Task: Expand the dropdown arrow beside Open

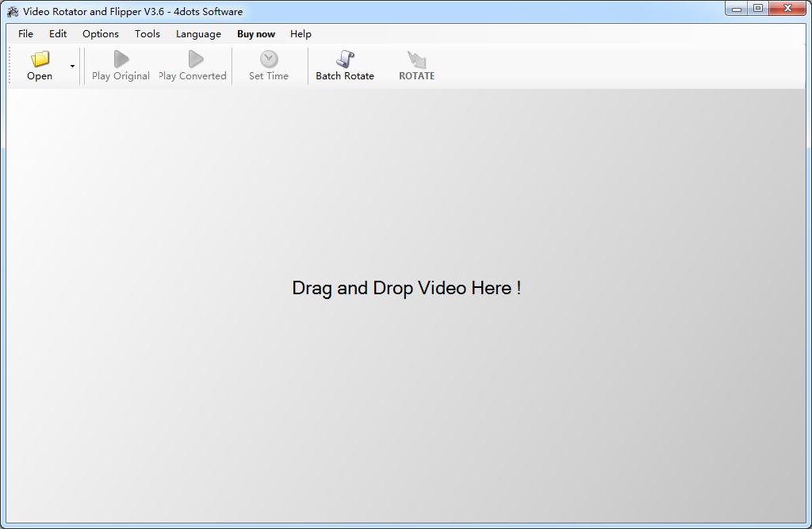Action: tap(72, 66)
